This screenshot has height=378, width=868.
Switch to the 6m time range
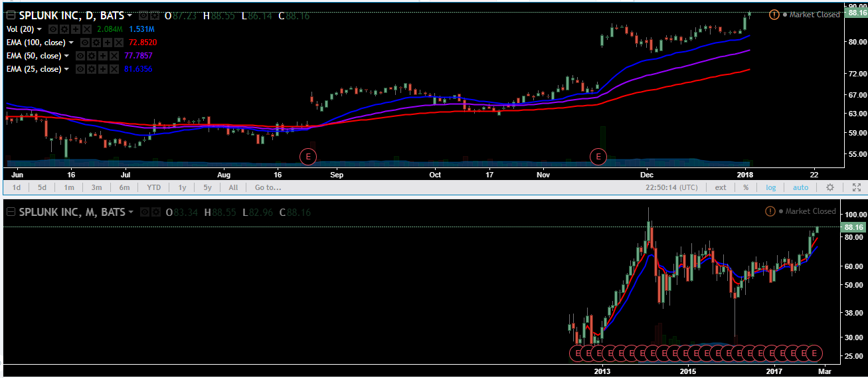pos(124,187)
